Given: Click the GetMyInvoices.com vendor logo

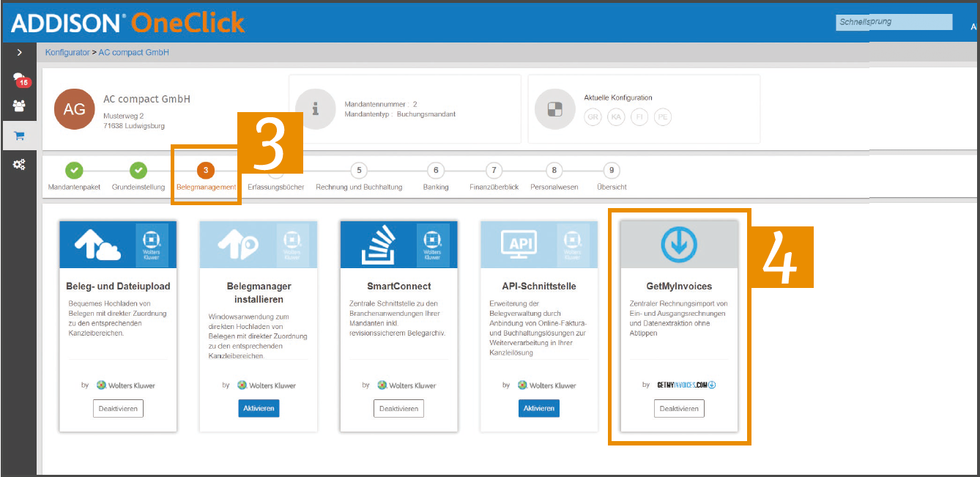Looking at the screenshot, I should [686, 385].
